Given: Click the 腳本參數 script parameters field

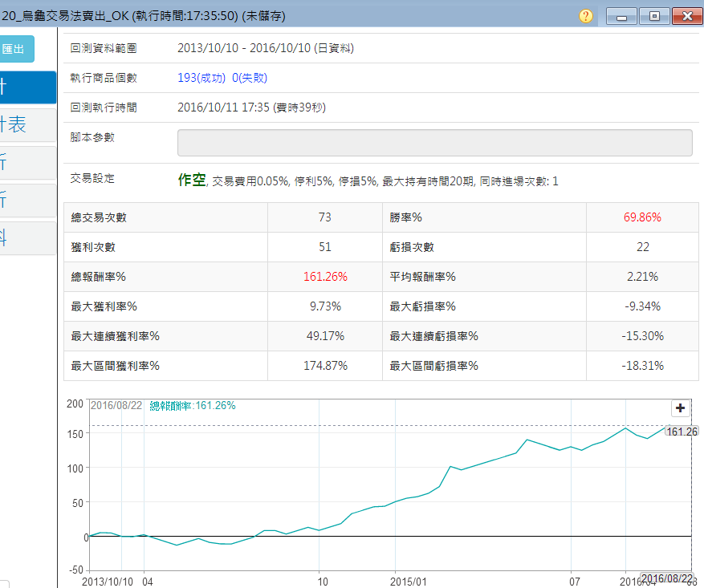Looking at the screenshot, I should tap(434, 143).
